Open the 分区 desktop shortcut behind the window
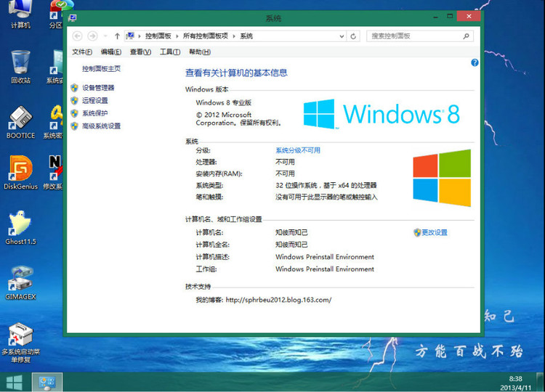545x392 pixels. (x=56, y=15)
